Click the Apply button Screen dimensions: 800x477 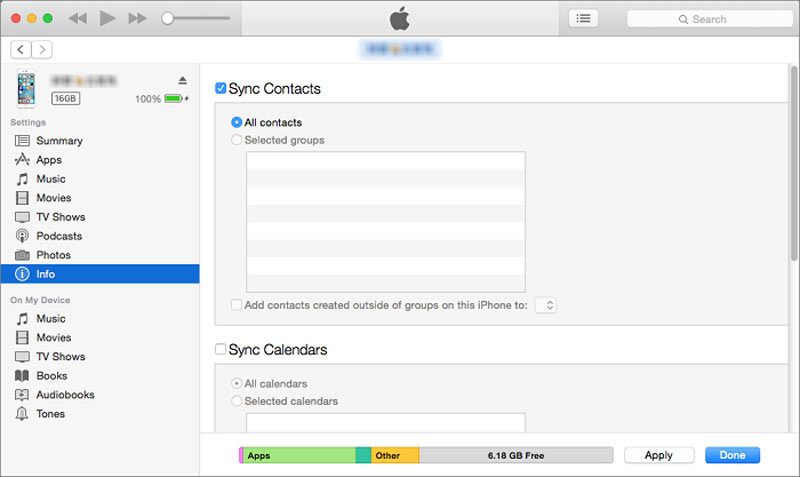coord(659,455)
